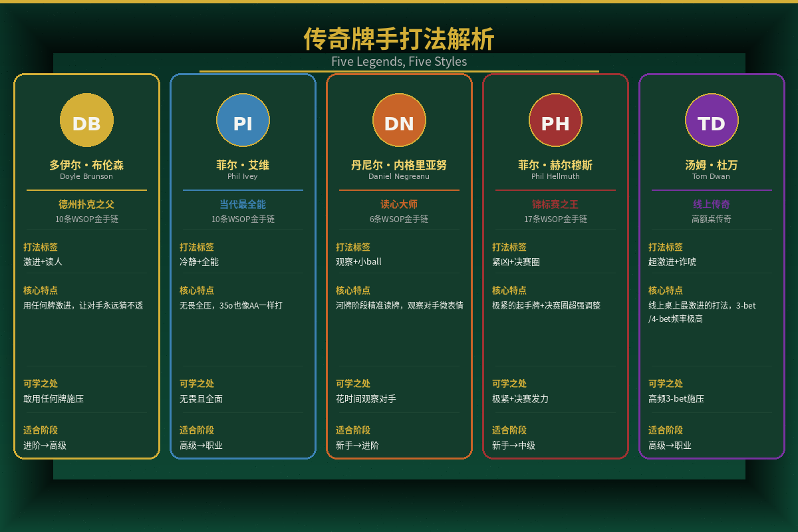Image resolution: width=798 pixels, height=532 pixels.
Task: Click the takeaway 花时间观察对手
Action: pyautogui.click(x=366, y=399)
